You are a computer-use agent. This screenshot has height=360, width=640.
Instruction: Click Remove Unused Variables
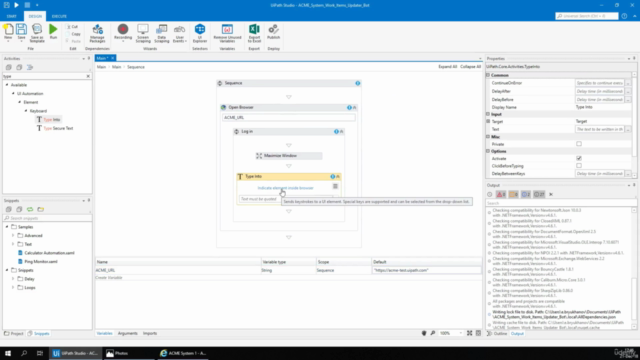click(227, 33)
